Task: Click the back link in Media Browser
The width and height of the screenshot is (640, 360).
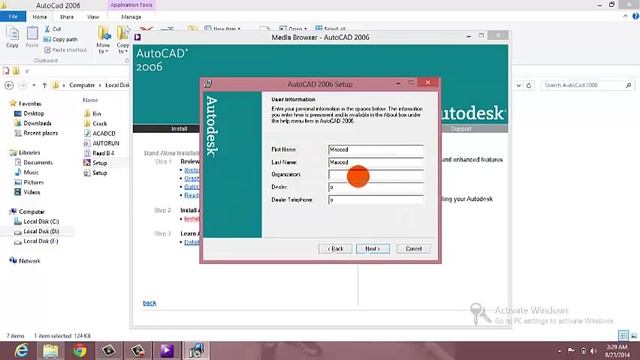Action: point(149,303)
